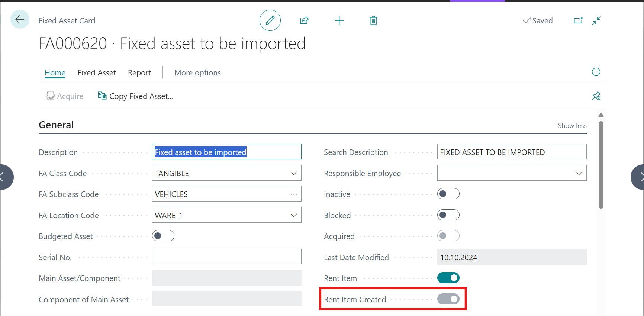This screenshot has width=644, height=316.
Task: Click Copy Fixed Asset action
Action: (136, 96)
